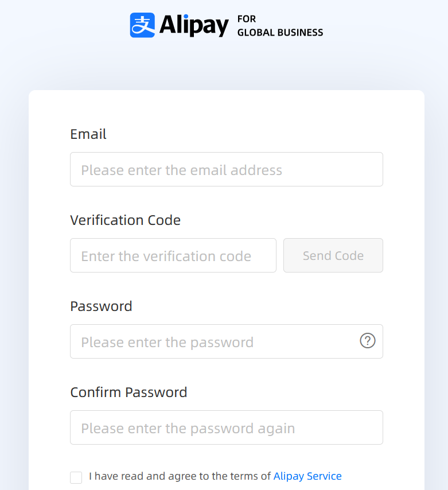Image resolution: width=448 pixels, height=490 pixels.
Task: Click the black Alipay wordmark text
Action: click(x=194, y=25)
